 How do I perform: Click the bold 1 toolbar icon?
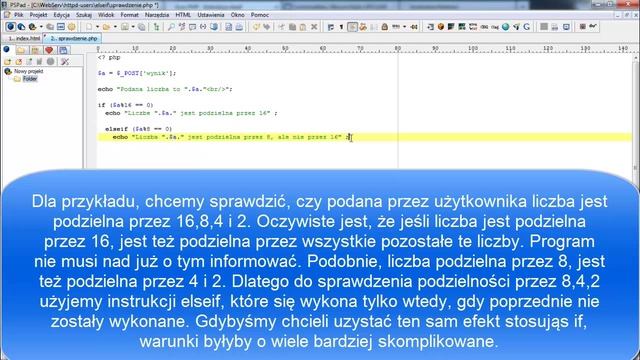341,27
